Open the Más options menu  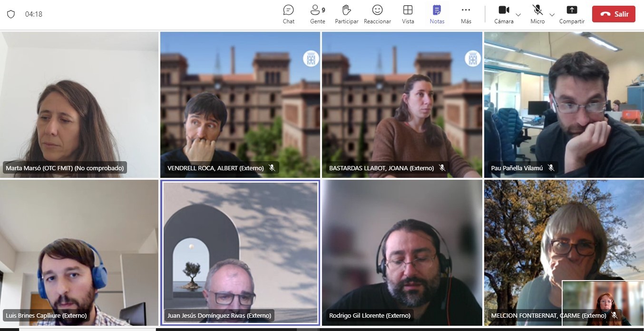click(x=466, y=14)
